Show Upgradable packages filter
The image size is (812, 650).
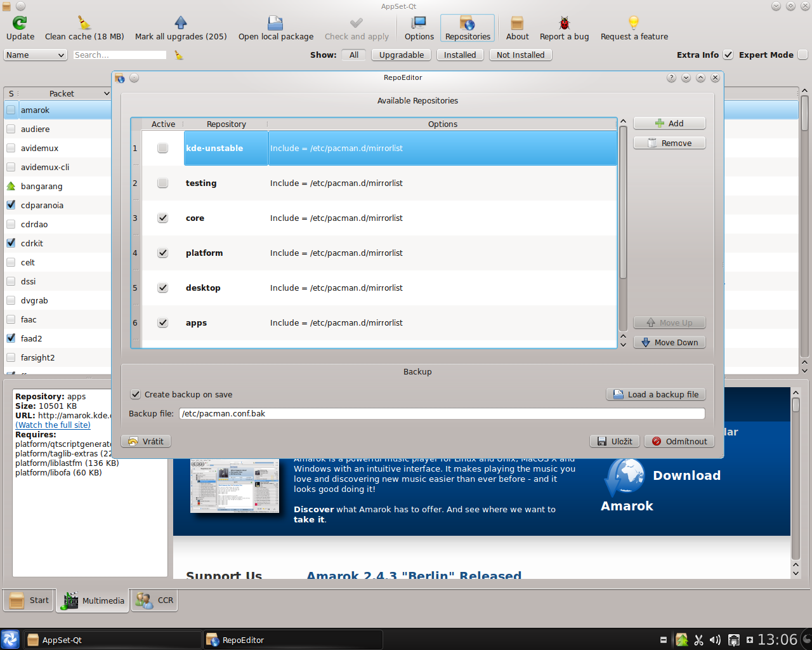pos(402,55)
